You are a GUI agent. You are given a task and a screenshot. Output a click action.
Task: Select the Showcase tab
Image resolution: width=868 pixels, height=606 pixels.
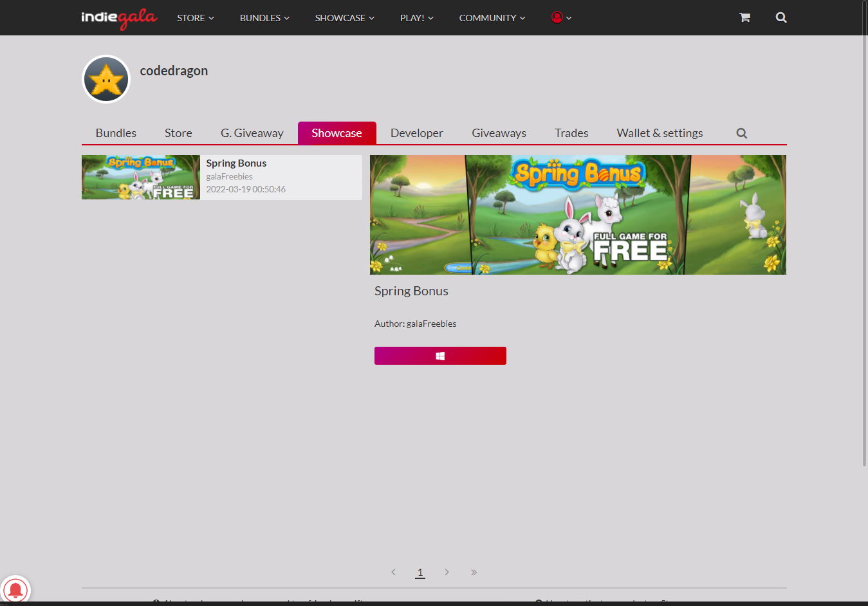click(337, 133)
